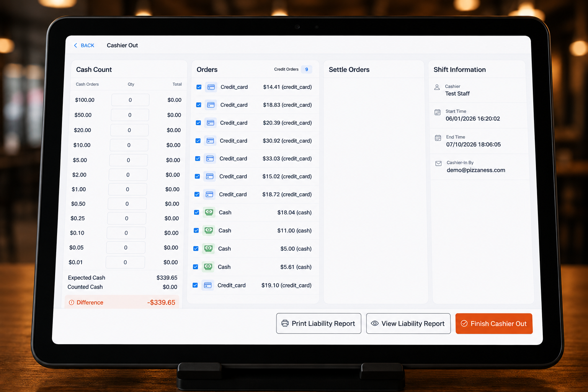This screenshot has width=588, height=392.
Task: Click the Credit Orders count badge 9
Action: (307, 69)
